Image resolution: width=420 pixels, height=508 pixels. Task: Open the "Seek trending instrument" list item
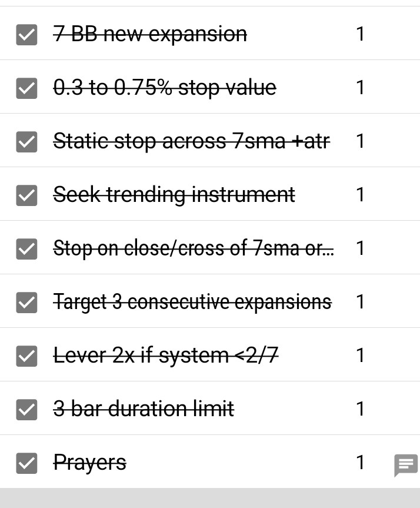tap(174, 195)
